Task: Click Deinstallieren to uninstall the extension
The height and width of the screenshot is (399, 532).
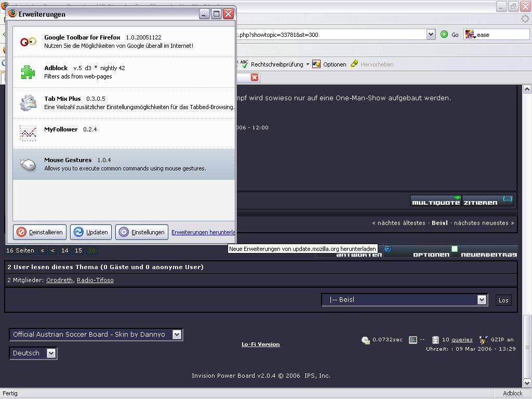Action: click(x=39, y=232)
